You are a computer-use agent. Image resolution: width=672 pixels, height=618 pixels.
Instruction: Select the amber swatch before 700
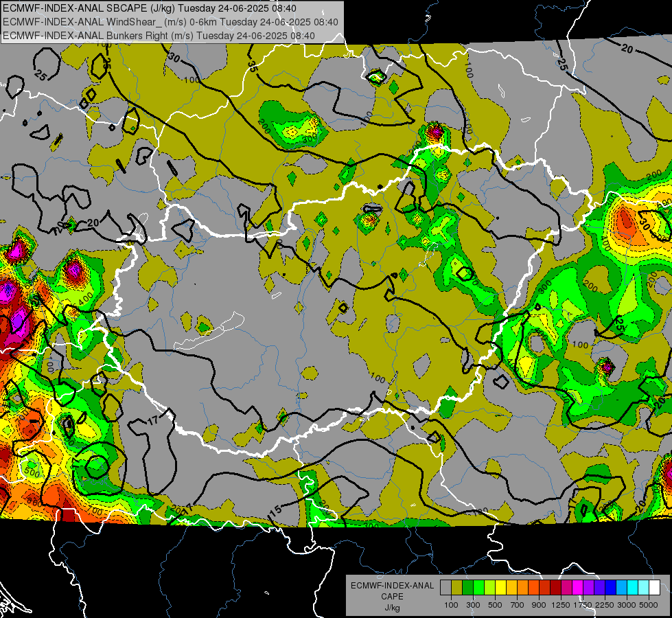[511, 588]
